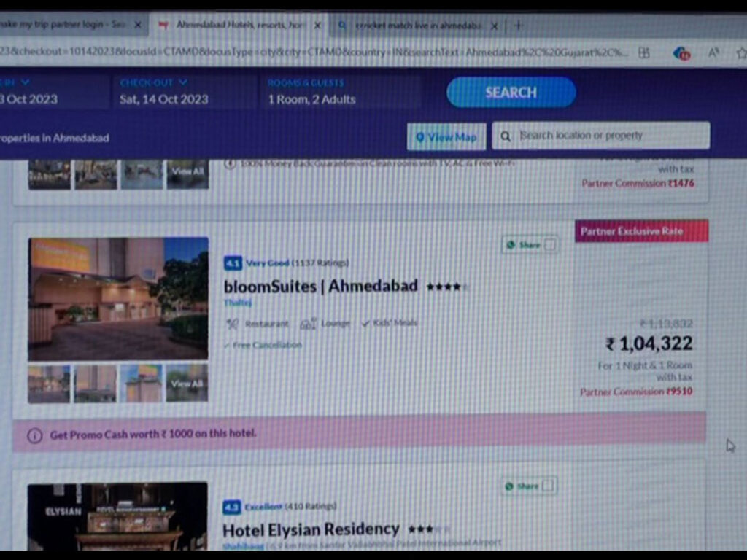Click the Excellent (410 Ratings) text

click(290, 506)
